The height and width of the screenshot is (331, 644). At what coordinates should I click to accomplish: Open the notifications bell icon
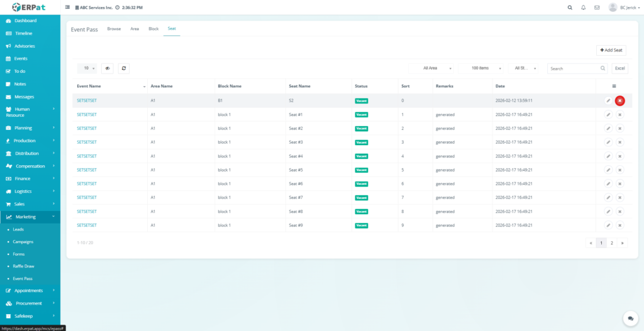click(x=583, y=8)
